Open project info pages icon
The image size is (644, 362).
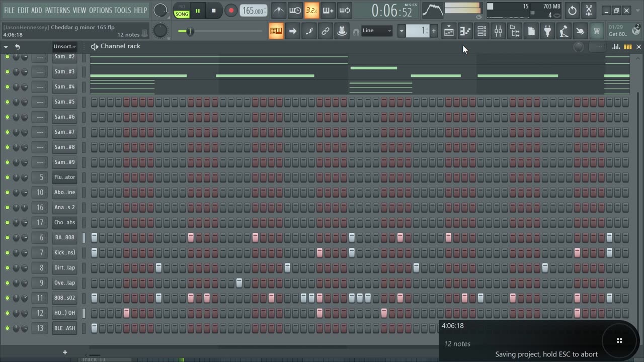(x=531, y=31)
